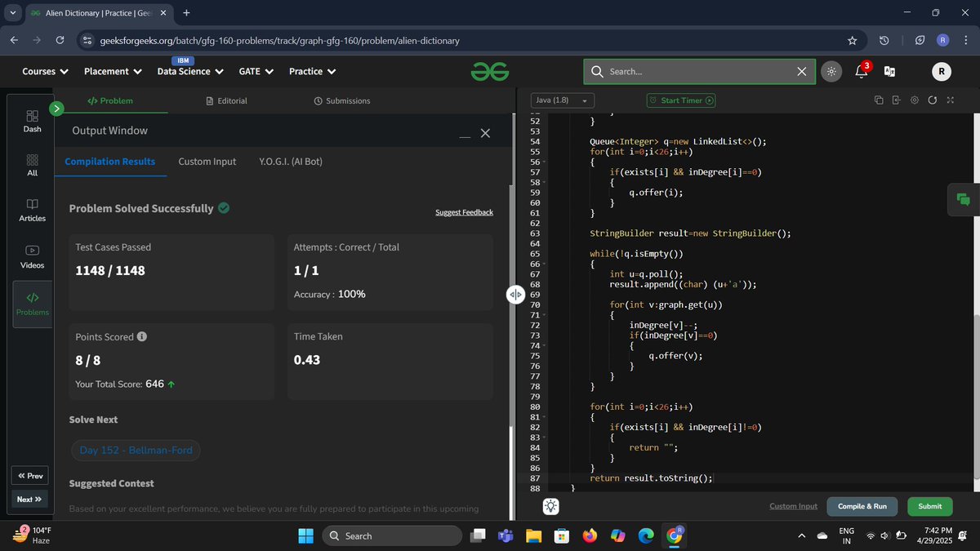Click the lightbulb hint icon
Image resolution: width=980 pixels, height=551 pixels.
[x=551, y=506]
